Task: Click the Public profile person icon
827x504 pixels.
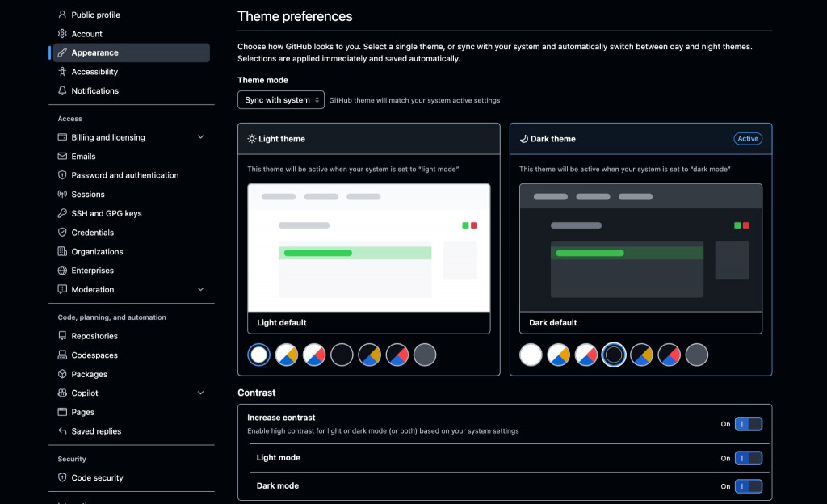Action: [x=62, y=15]
